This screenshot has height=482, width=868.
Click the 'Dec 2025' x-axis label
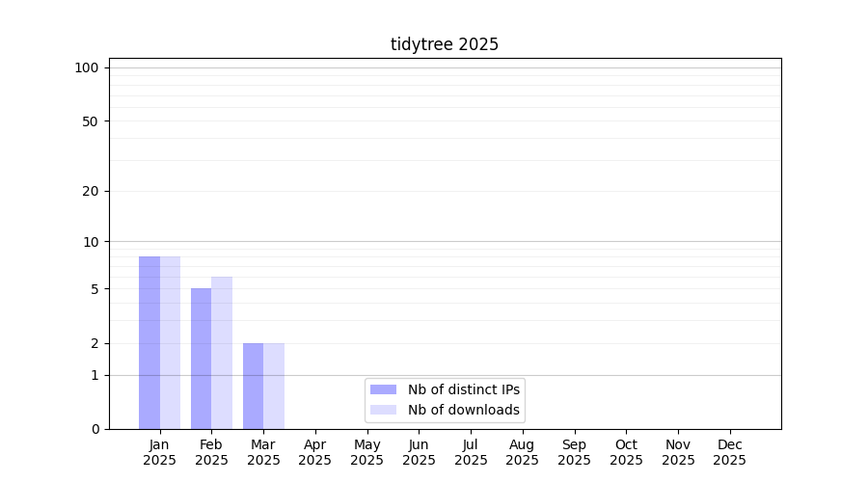(730, 452)
